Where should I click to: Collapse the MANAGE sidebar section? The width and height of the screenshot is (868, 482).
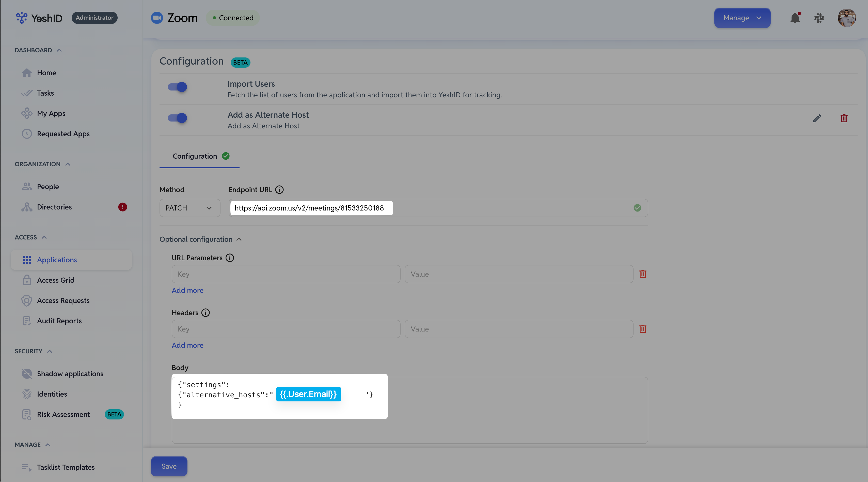coord(32,445)
